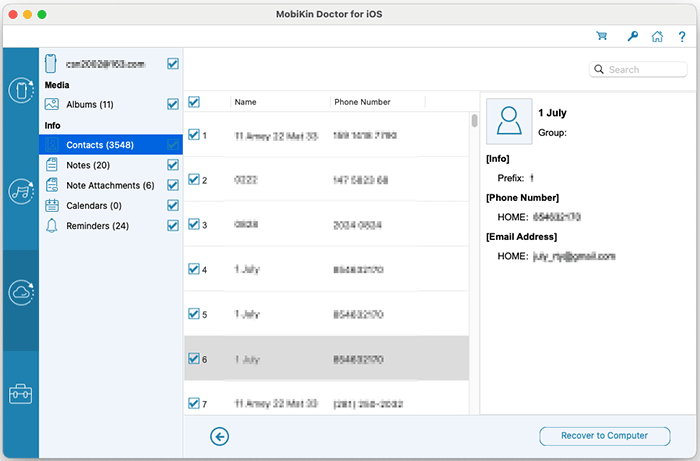The width and height of the screenshot is (700, 461).
Task: Open help question mark icon
Action: click(x=682, y=37)
